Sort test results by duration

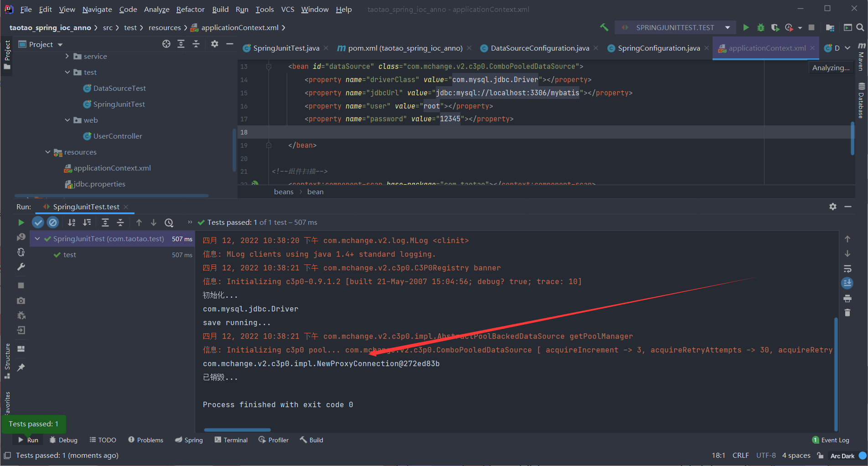[x=87, y=223]
